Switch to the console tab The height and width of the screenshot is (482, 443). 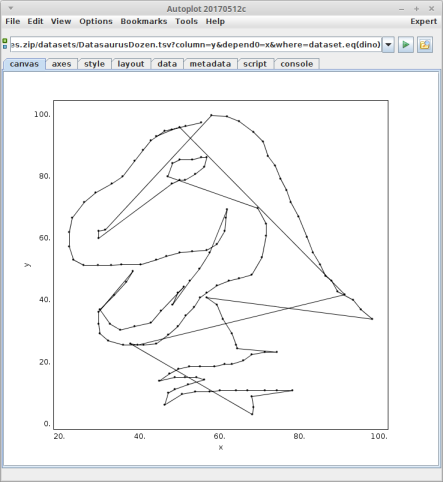[x=297, y=64]
